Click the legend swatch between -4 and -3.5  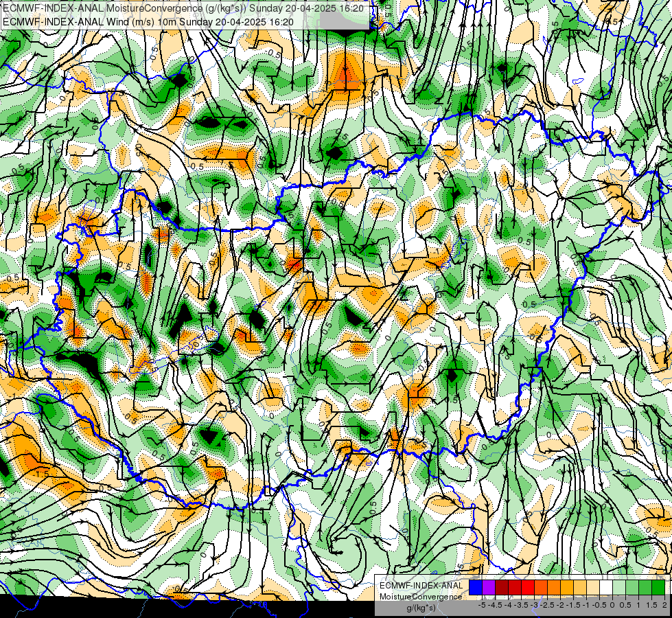(515, 588)
